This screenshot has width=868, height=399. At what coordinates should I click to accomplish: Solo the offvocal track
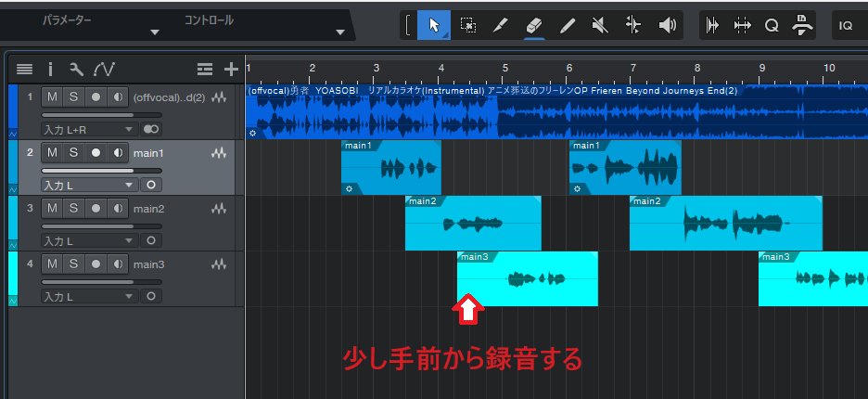(x=73, y=97)
